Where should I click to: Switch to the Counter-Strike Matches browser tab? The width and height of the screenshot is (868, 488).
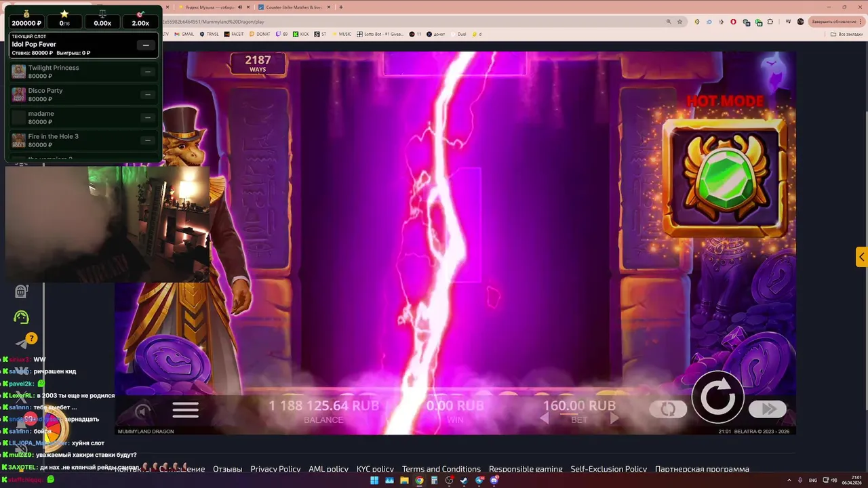click(293, 7)
